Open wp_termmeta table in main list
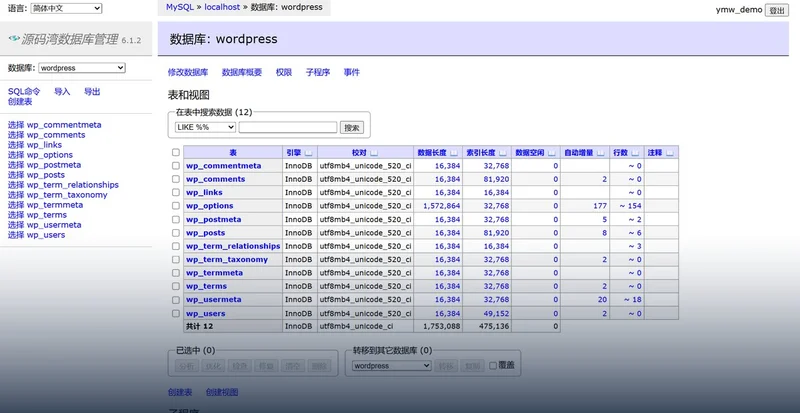800x413 pixels. [214, 273]
